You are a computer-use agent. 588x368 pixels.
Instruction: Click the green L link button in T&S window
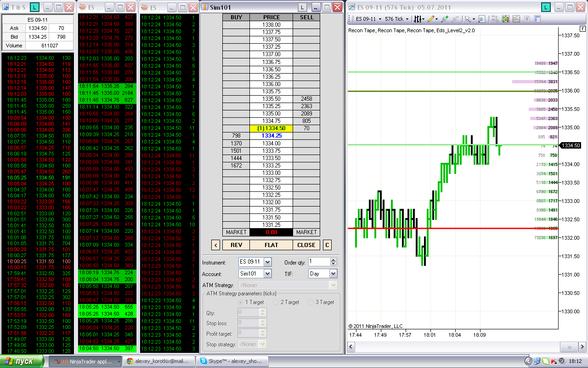coord(34,7)
